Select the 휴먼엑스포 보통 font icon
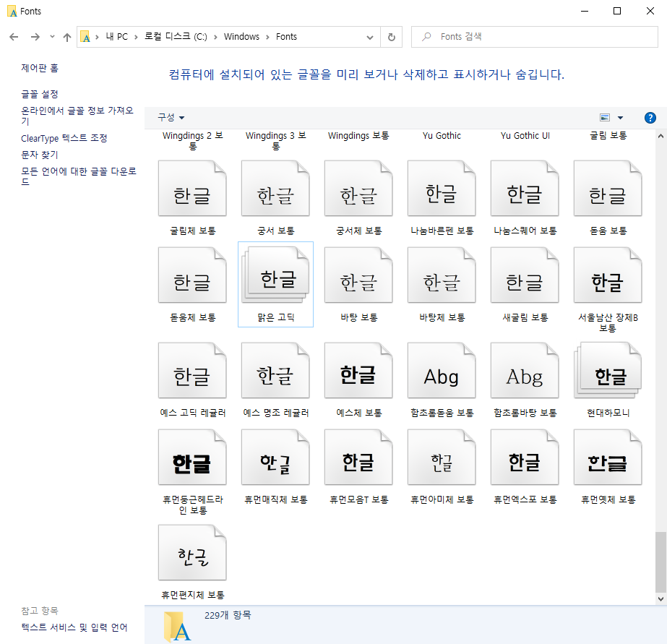The height and width of the screenshot is (644, 667). coord(525,458)
